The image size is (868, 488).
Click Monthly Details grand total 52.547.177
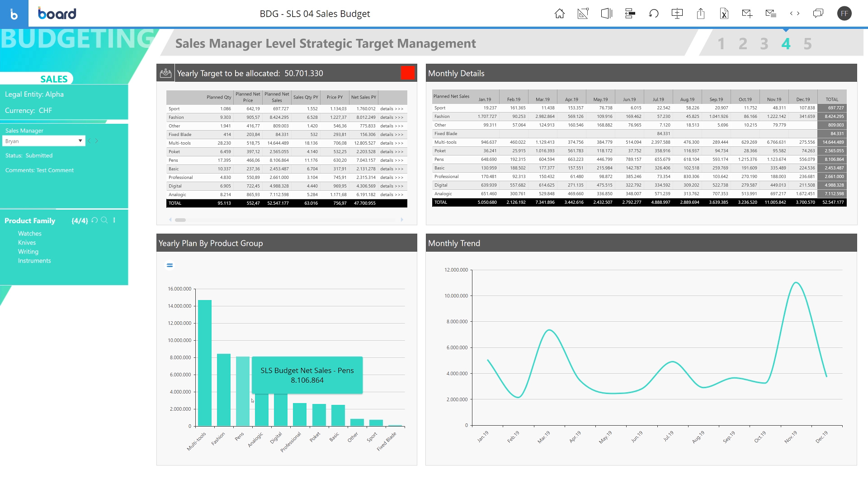[833, 202]
